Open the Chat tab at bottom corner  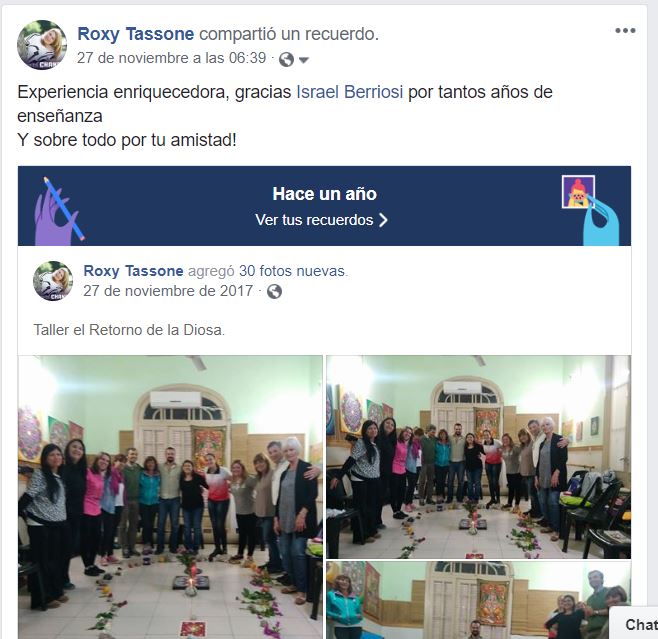coord(637,624)
